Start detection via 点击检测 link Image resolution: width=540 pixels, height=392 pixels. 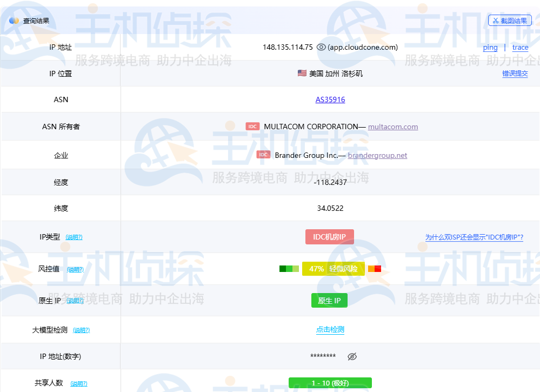[330, 329]
